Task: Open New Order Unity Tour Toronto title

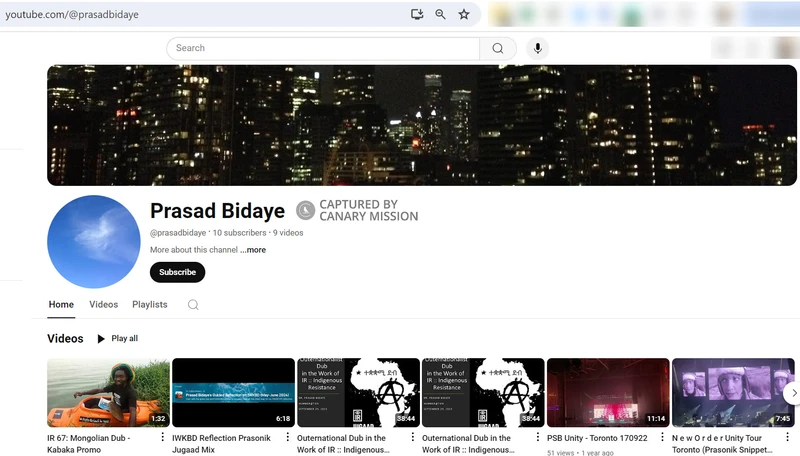Action: click(x=721, y=444)
